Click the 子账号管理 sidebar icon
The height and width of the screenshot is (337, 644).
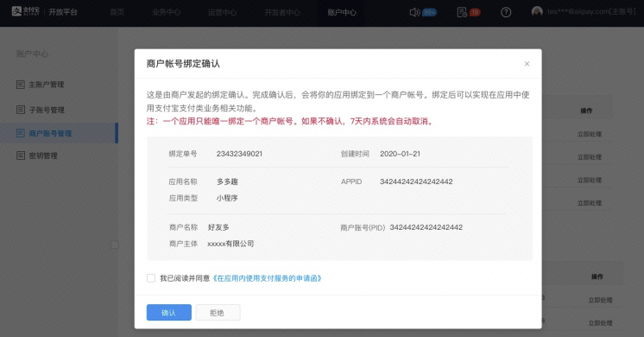click(21, 110)
